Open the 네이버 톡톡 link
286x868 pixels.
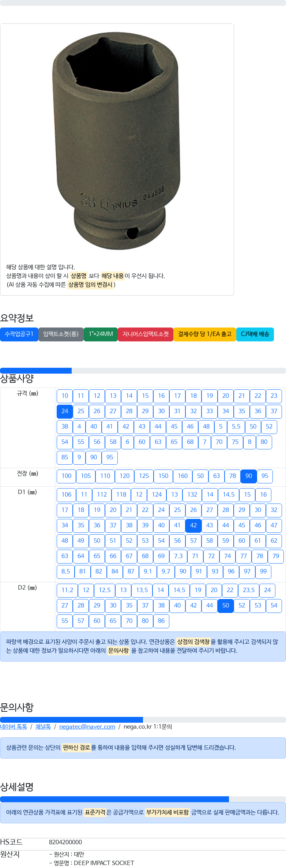14,726
